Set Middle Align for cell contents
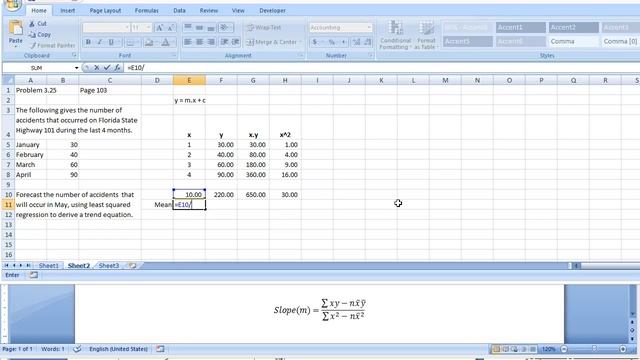 click(199, 27)
